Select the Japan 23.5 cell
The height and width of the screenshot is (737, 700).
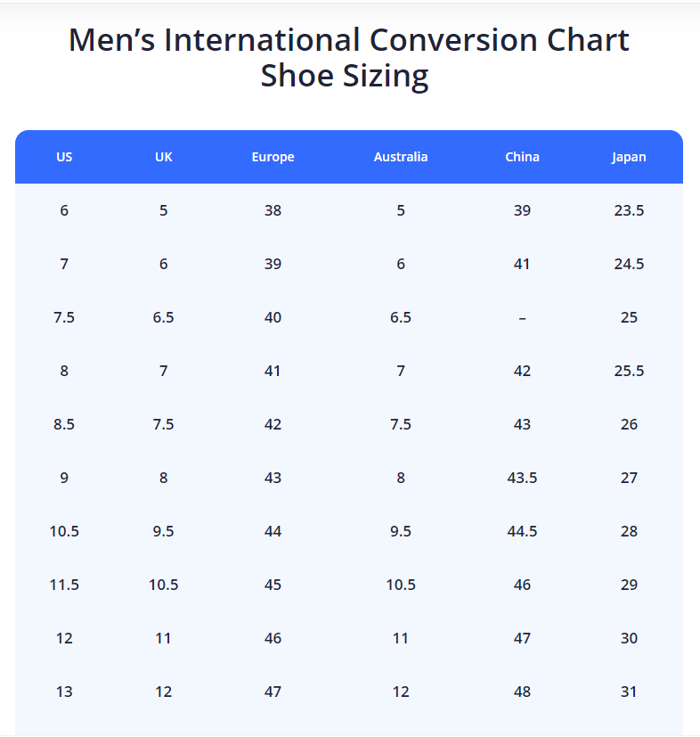pos(629,210)
